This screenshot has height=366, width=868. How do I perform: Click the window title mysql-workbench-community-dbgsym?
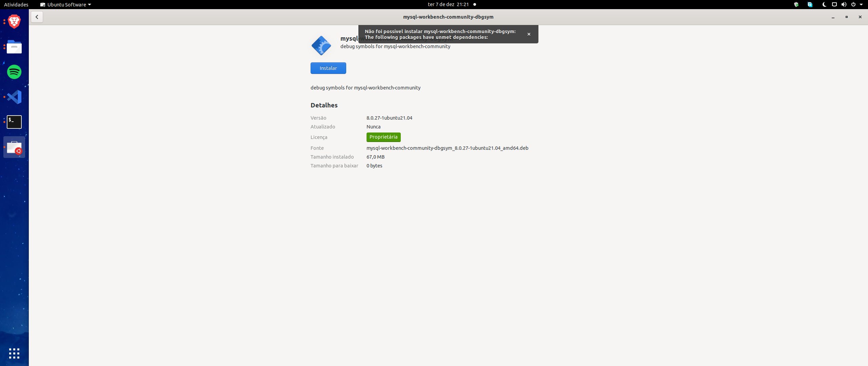pos(448,17)
